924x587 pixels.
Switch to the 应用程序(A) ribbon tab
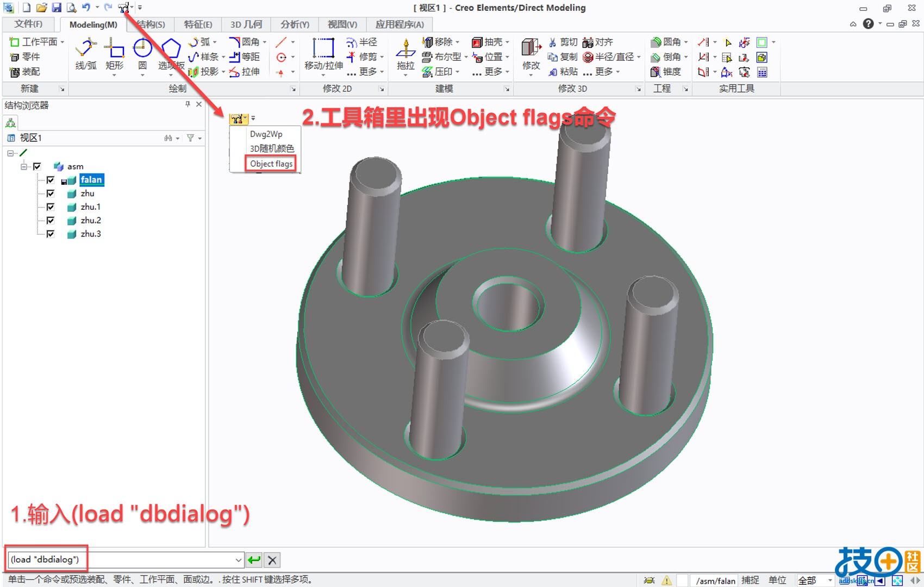399,24
